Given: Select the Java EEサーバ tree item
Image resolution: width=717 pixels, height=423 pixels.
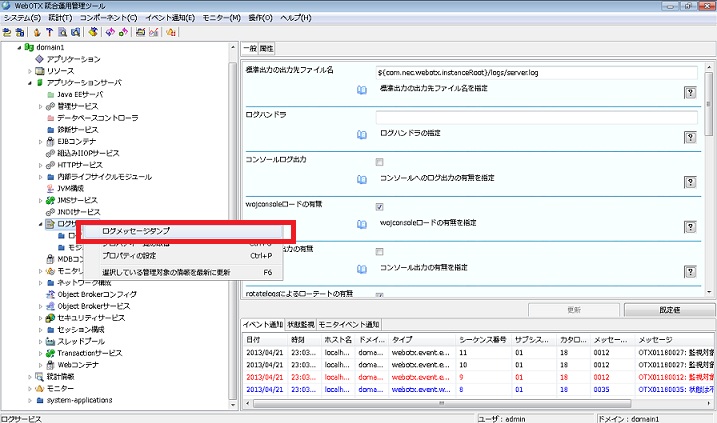Looking at the screenshot, I should point(80,95).
